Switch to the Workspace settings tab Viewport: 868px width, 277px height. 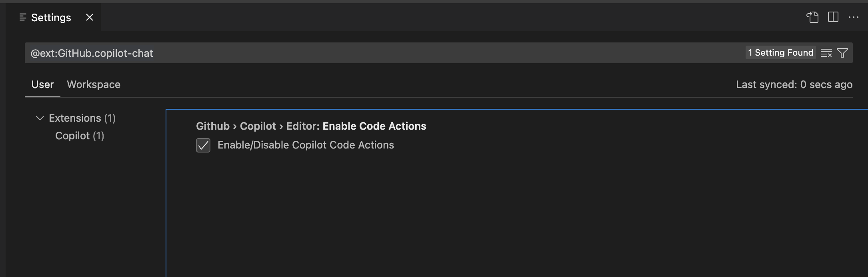(x=94, y=84)
